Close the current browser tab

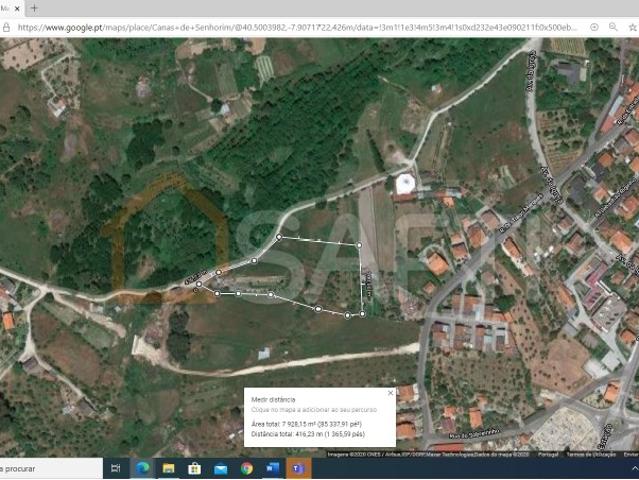17,8
